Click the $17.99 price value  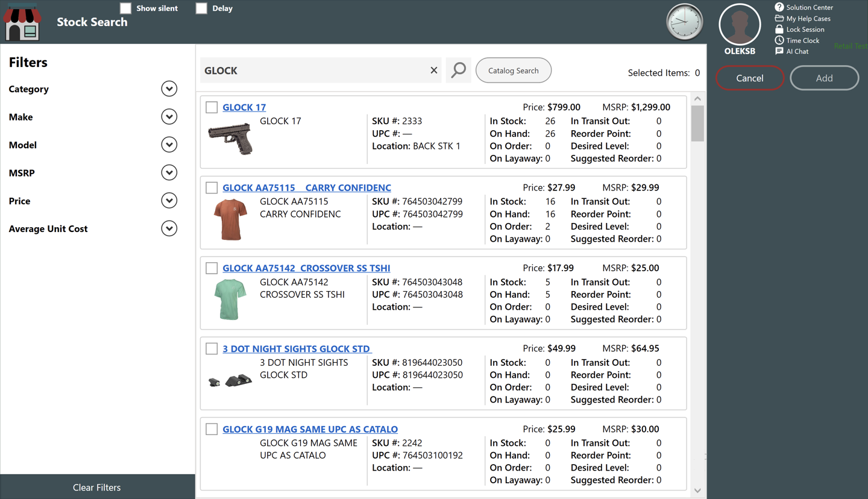[561, 268]
